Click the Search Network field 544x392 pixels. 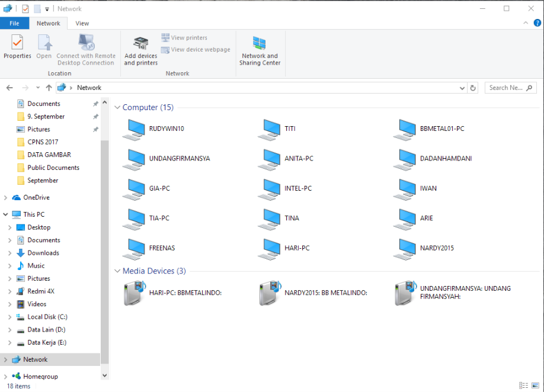[x=510, y=88]
